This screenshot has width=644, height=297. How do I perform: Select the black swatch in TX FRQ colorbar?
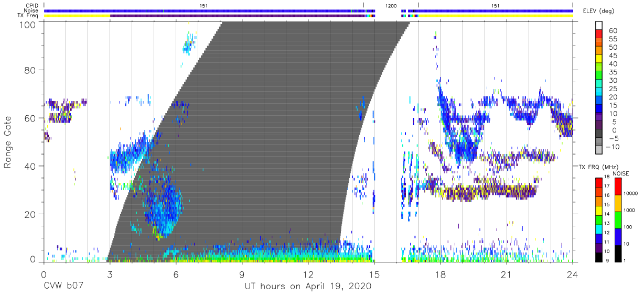[x=599, y=257]
